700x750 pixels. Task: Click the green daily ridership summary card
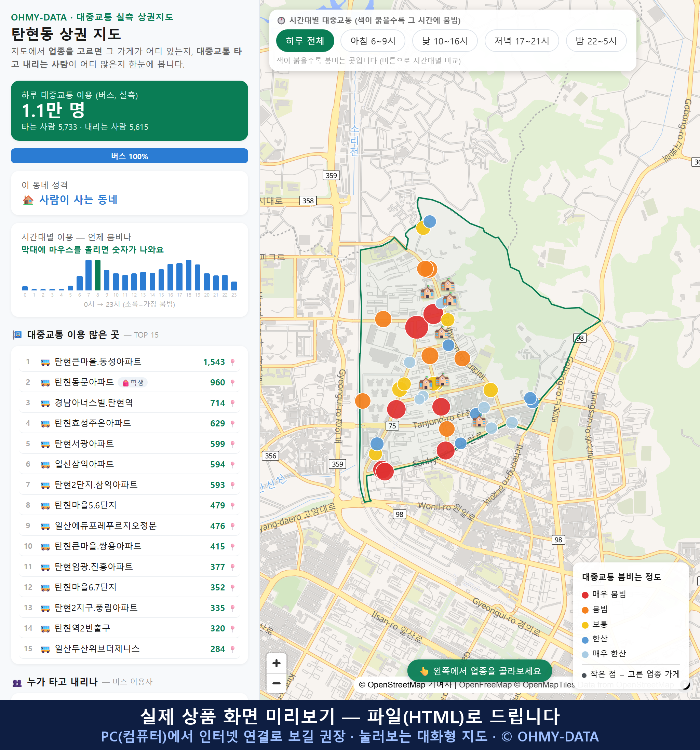pos(129,111)
